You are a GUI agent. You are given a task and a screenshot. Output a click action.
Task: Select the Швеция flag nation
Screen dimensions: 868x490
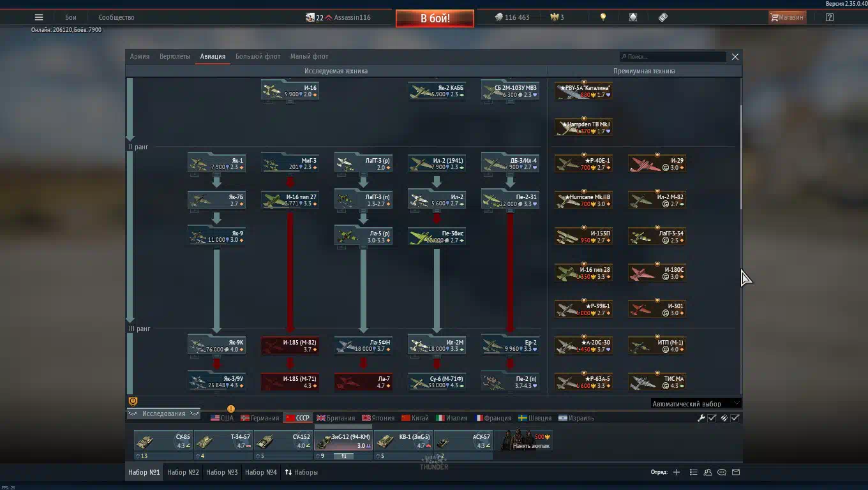(x=535, y=418)
